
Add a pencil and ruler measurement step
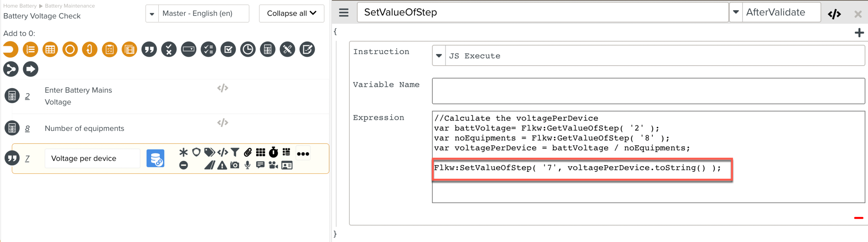pyautogui.click(x=287, y=49)
